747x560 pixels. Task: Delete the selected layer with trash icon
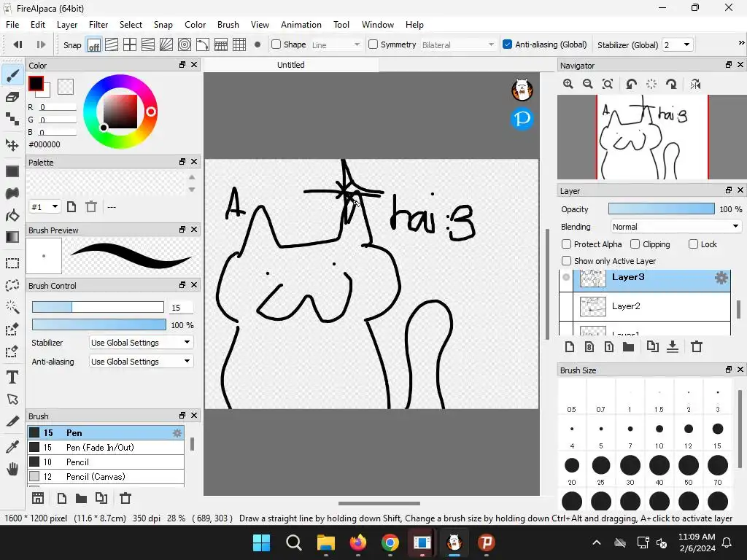(x=697, y=346)
